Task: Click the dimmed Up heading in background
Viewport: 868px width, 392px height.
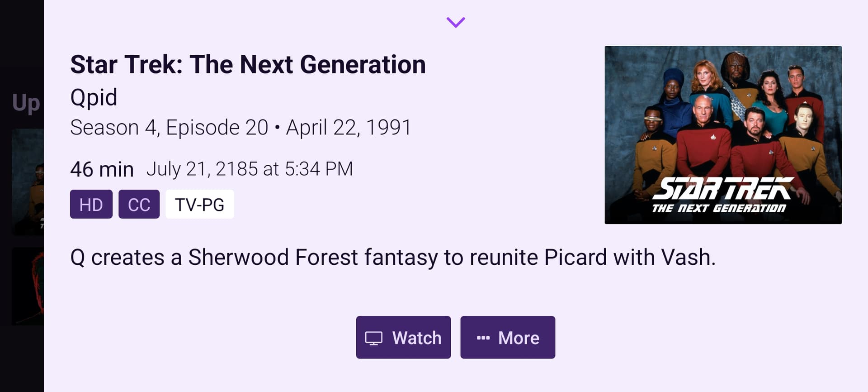Action: [x=26, y=103]
